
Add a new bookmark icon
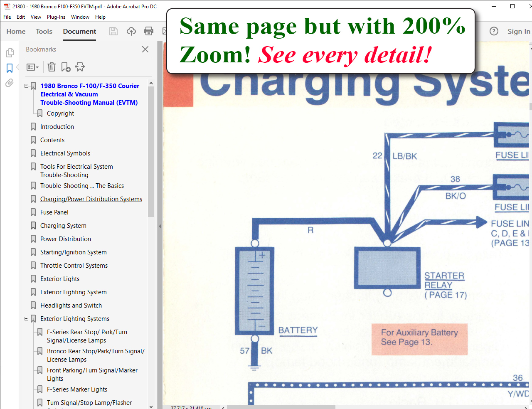[x=66, y=67]
